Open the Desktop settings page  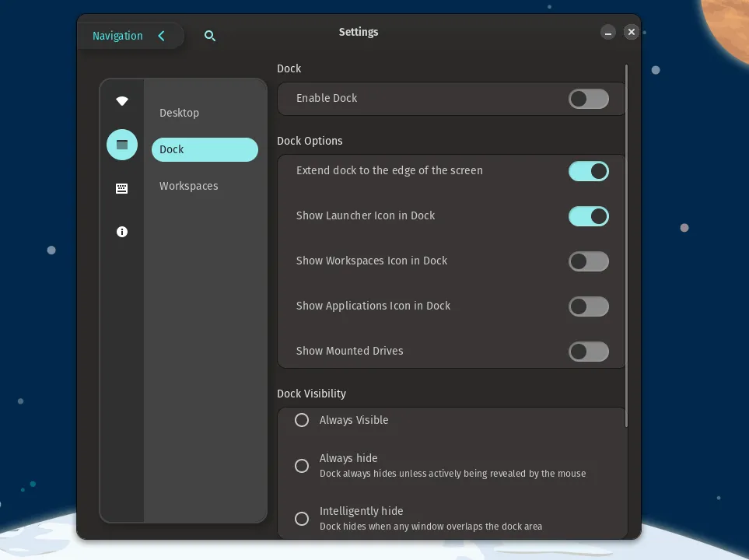[180, 113]
